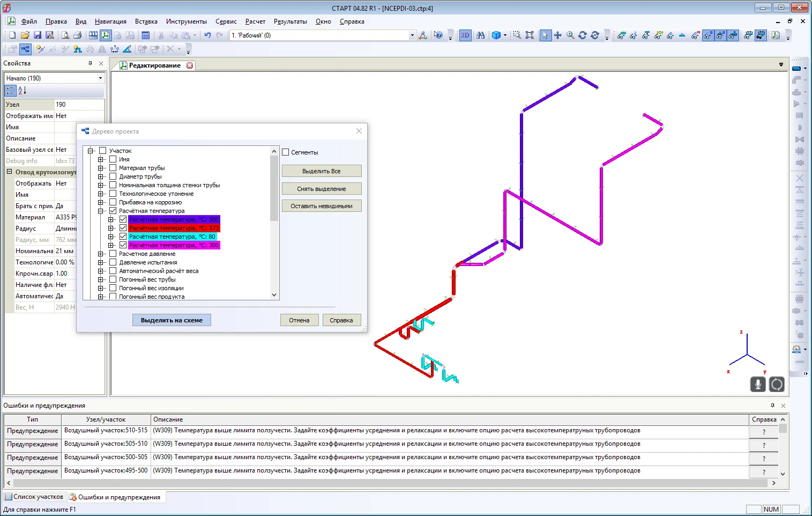Click the Print icon in toolbar

pos(77,35)
